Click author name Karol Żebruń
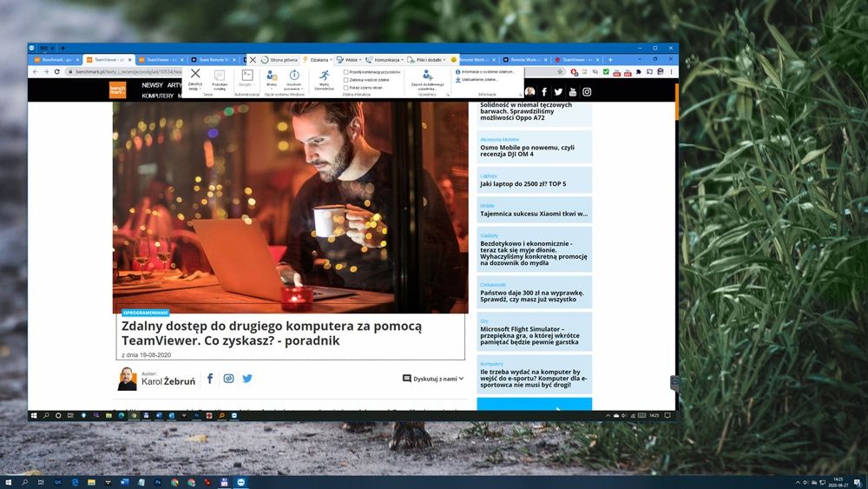 click(168, 381)
